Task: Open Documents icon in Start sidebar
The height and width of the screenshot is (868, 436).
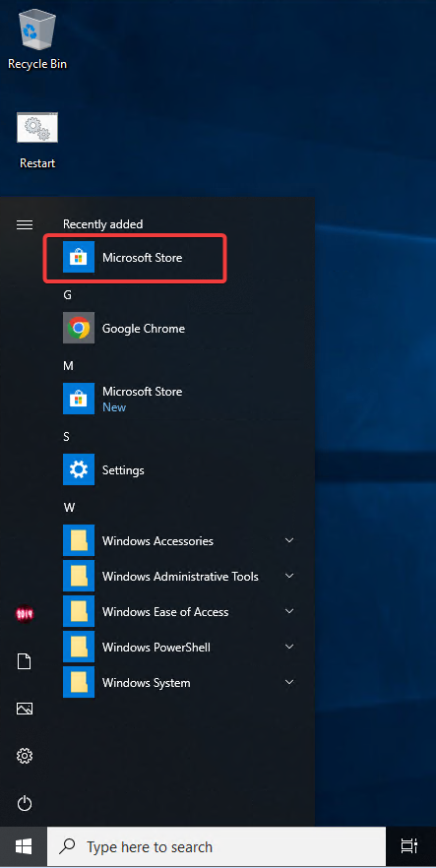Action: pos(25,661)
